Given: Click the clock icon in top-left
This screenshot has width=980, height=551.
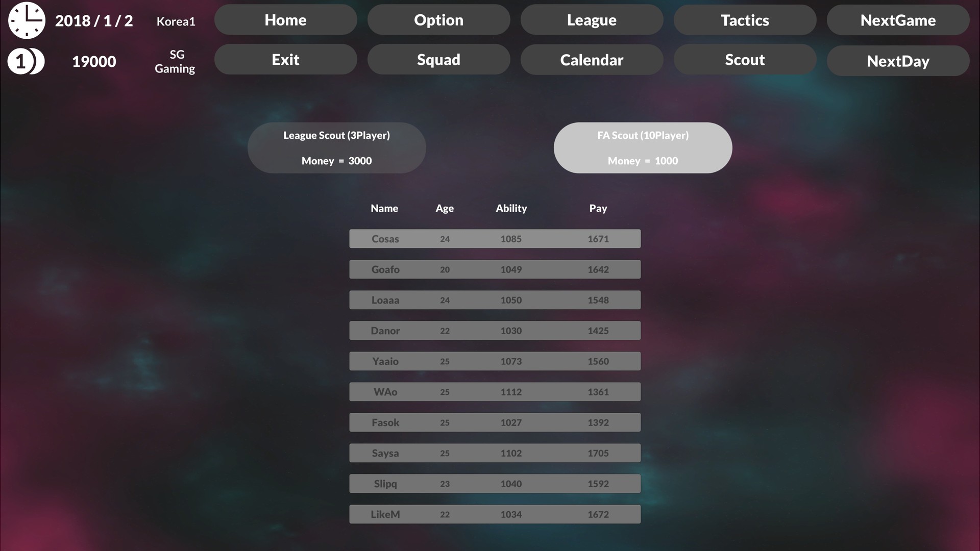Looking at the screenshot, I should tap(26, 19).
